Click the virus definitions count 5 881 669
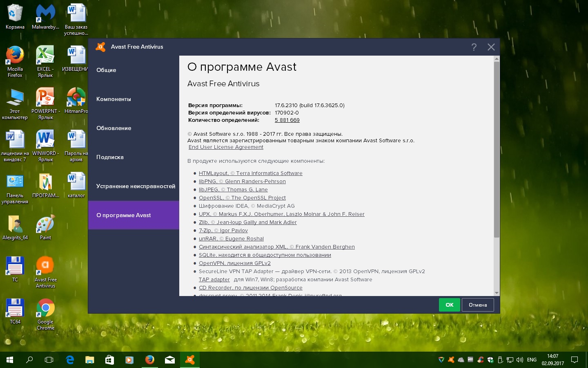The width and height of the screenshot is (588, 368). (287, 120)
